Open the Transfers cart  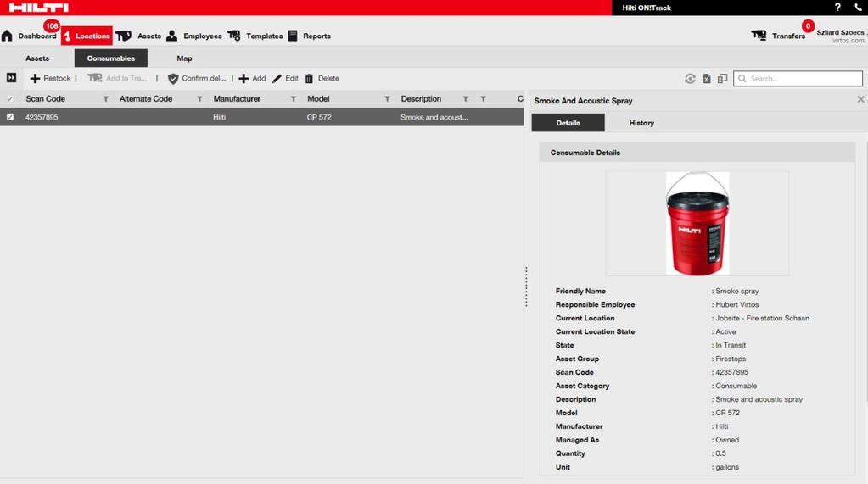778,36
